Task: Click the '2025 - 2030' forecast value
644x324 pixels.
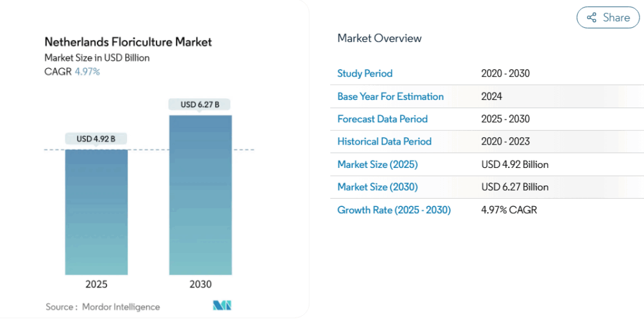Action: click(x=505, y=119)
